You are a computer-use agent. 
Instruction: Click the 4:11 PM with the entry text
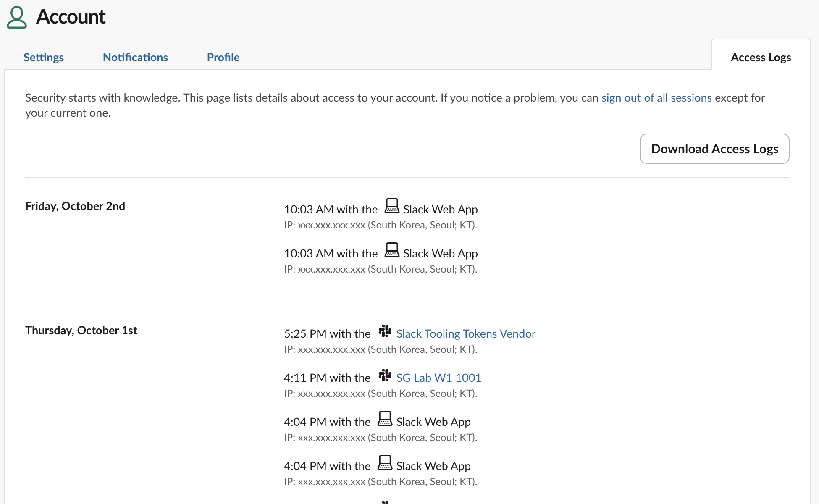pyautogui.click(x=327, y=378)
